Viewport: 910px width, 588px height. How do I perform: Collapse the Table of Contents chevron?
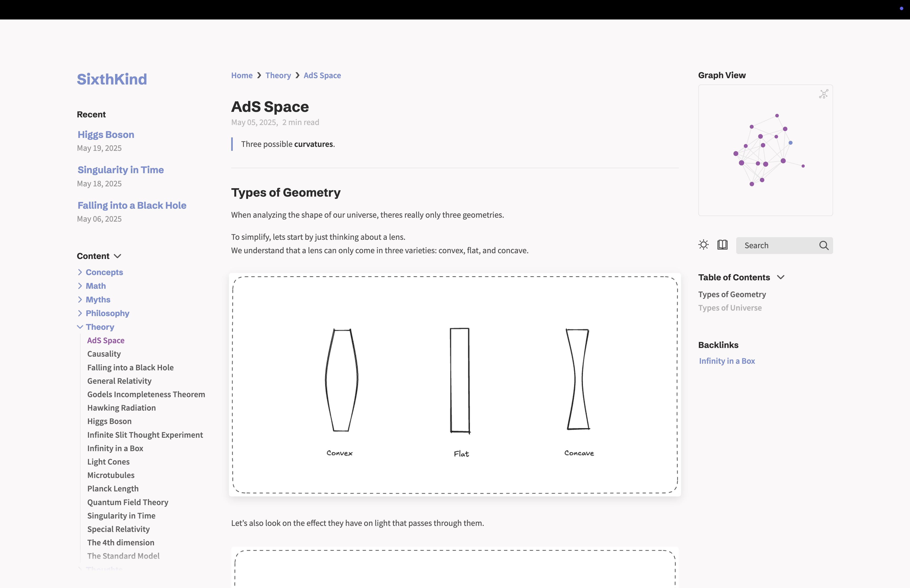pos(780,277)
